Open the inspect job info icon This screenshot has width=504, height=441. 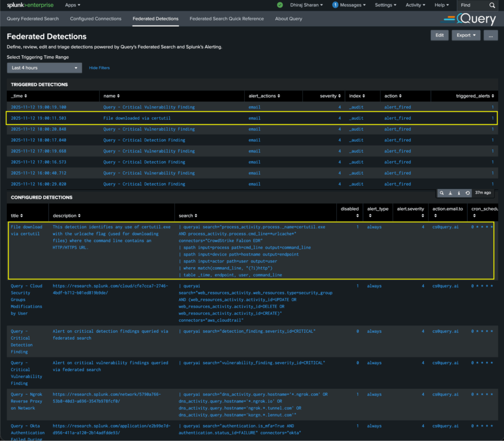pos(459,193)
